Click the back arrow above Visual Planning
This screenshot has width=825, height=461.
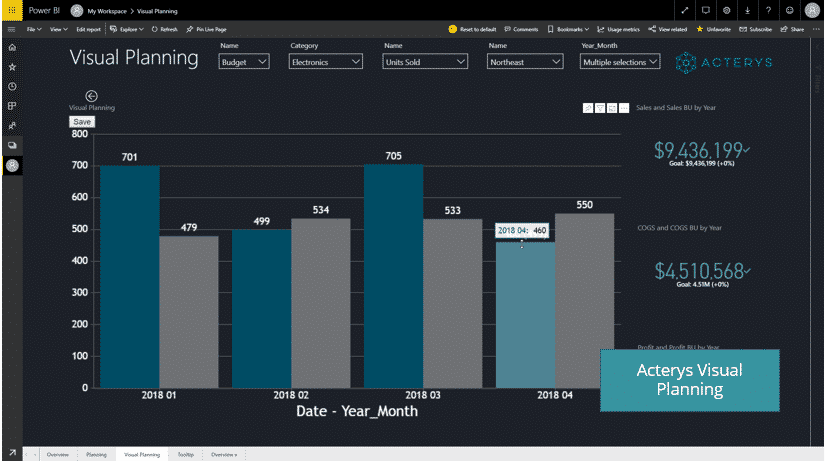92,95
